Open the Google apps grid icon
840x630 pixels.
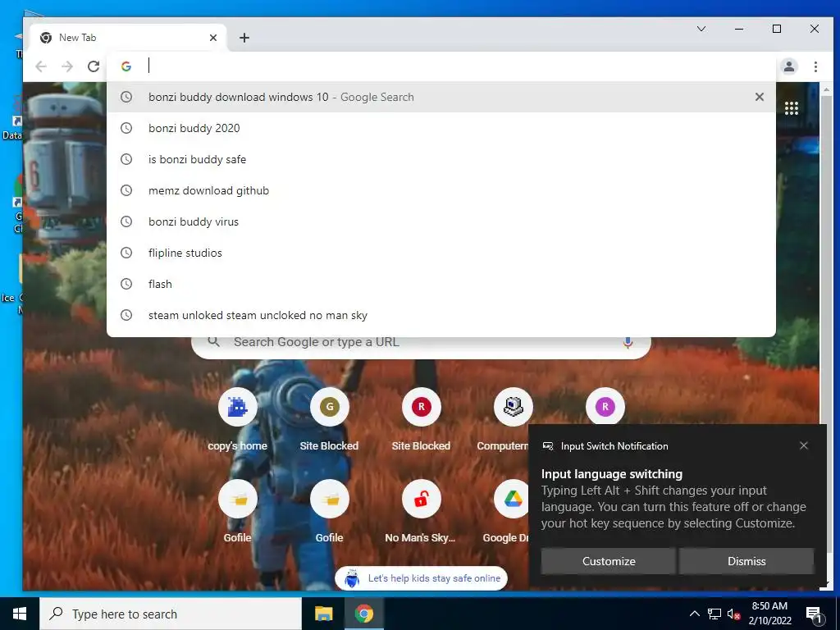click(x=792, y=108)
